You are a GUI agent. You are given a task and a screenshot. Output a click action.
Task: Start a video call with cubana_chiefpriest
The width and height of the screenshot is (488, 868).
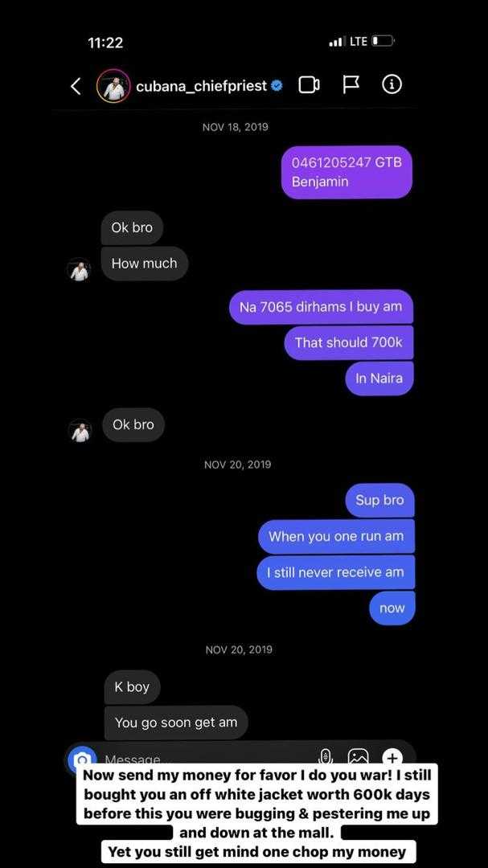[x=309, y=84]
